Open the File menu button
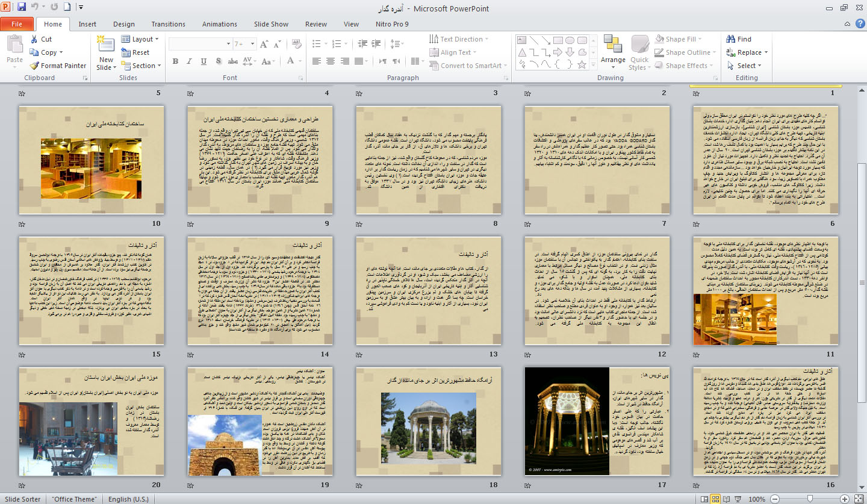 pos(17,24)
